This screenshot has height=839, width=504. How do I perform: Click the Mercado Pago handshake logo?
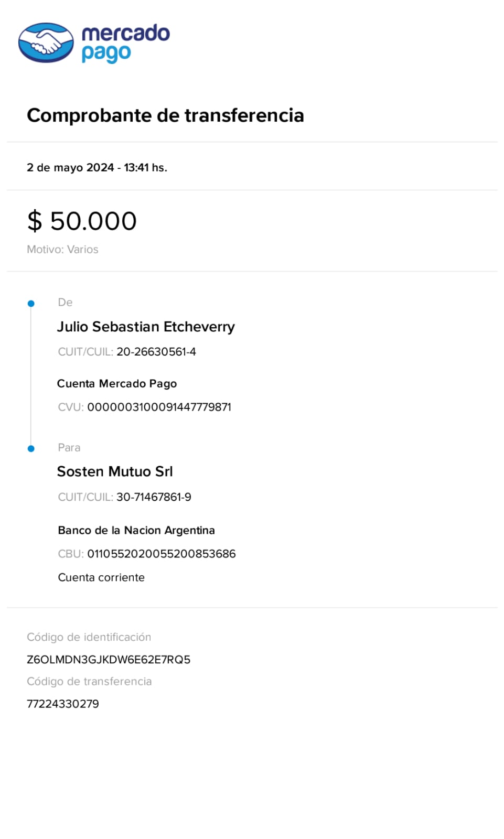coord(46,42)
